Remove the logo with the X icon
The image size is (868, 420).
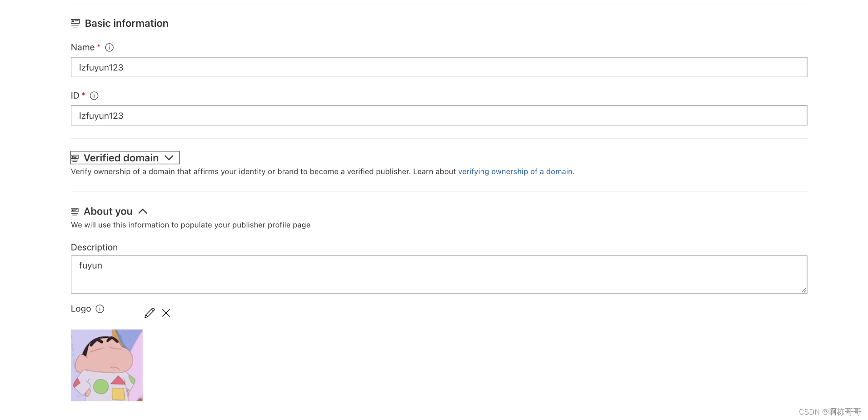pos(166,313)
